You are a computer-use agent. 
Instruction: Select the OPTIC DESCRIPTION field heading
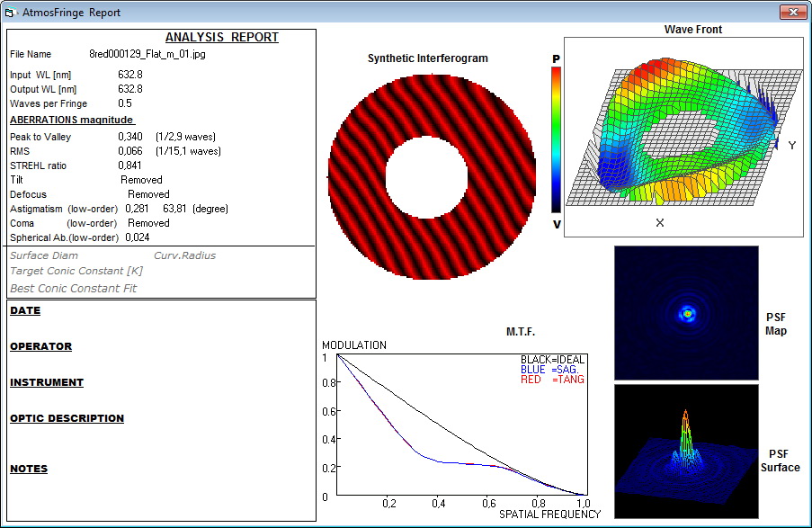(67, 418)
